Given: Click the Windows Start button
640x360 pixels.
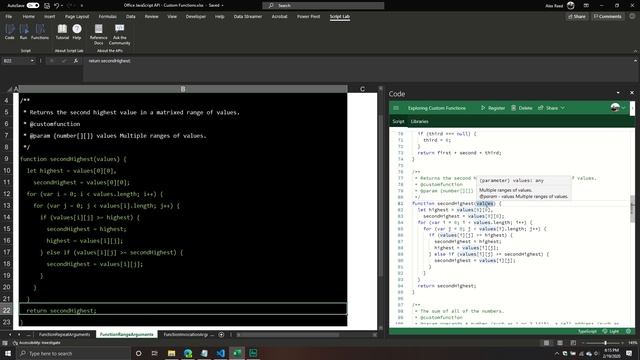Looking at the screenshot, I should coord(7,353).
